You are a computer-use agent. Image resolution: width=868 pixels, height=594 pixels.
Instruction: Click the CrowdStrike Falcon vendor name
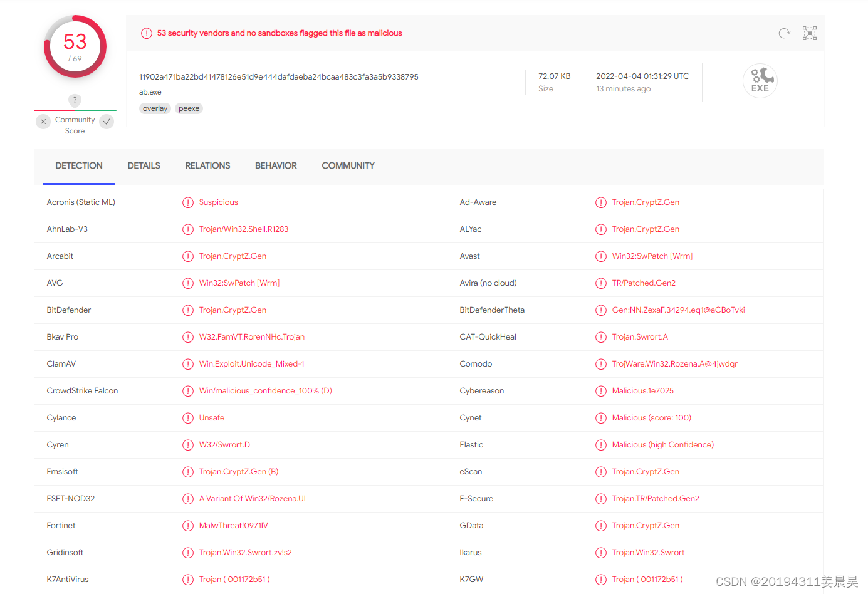pyautogui.click(x=82, y=391)
